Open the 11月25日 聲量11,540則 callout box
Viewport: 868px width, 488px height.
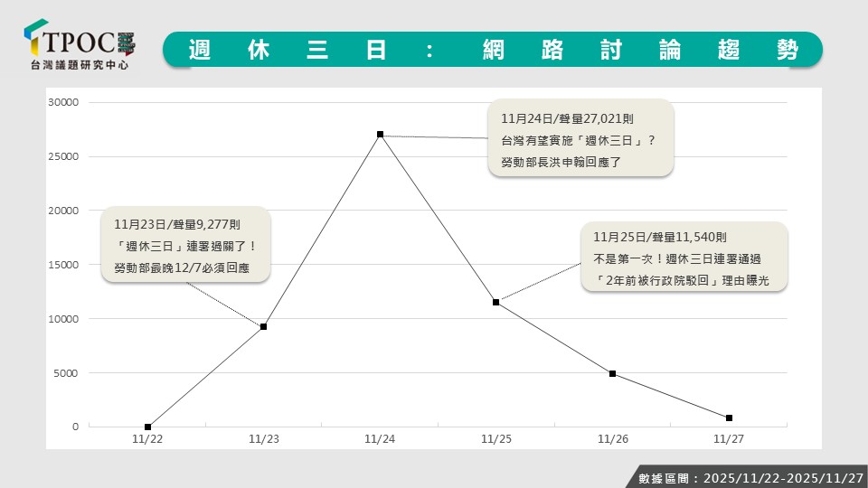click(x=684, y=258)
